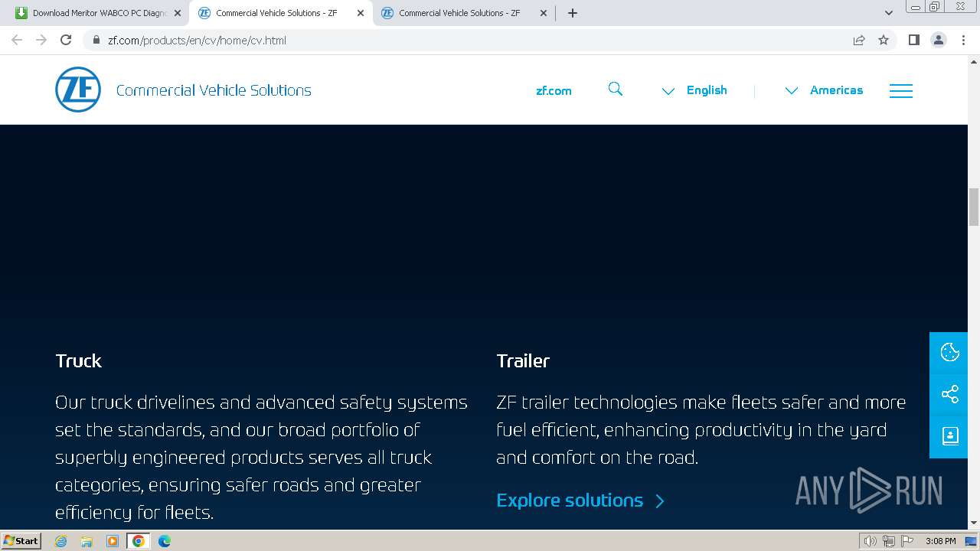
Task: Open the tab search chevron
Action: click(889, 13)
